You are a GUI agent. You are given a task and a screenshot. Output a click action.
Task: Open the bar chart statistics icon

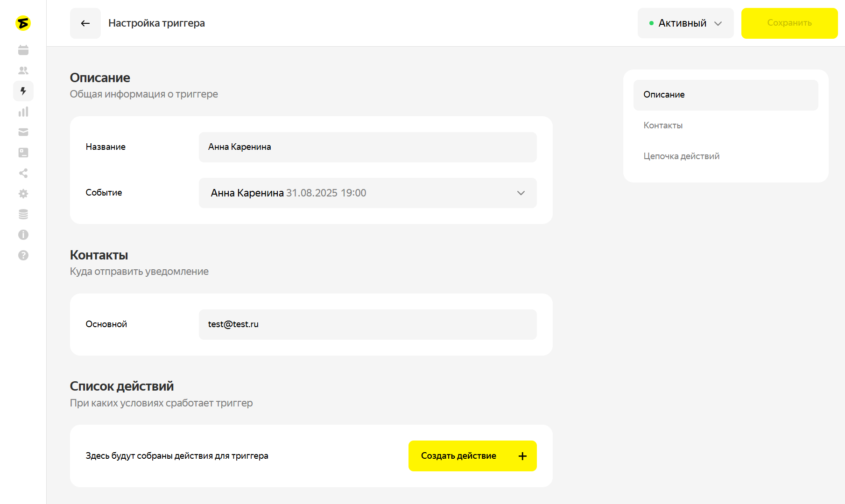click(x=23, y=112)
